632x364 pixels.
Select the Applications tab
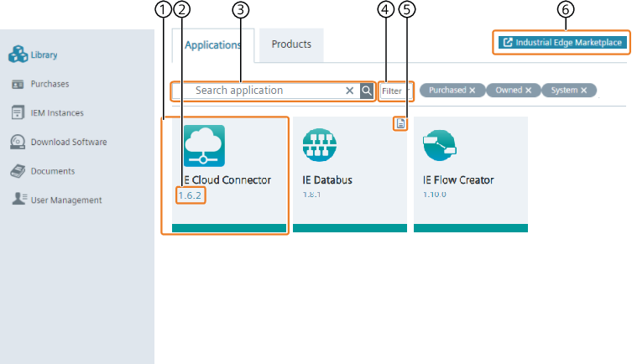click(213, 45)
